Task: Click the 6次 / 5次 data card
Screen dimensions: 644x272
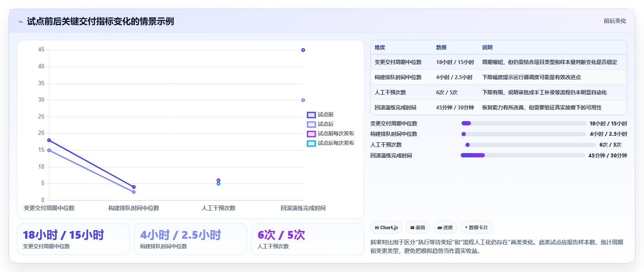Action: coord(308,239)
